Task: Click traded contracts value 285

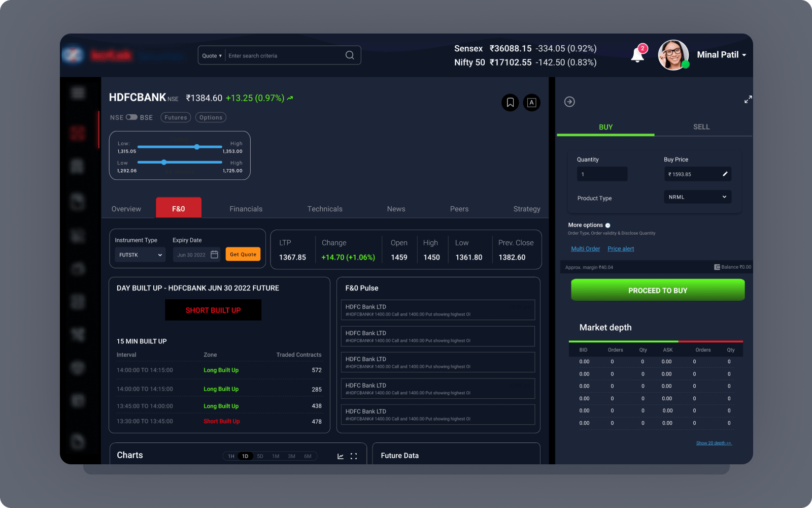Action: pos(317,390)
